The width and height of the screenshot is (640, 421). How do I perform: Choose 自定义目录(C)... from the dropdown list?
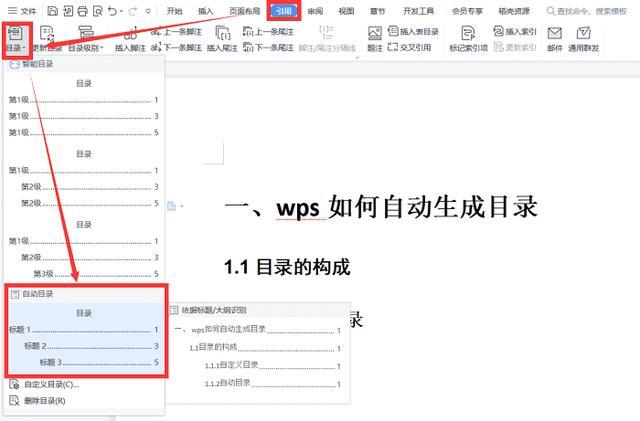pyautogui.click(x=49, y=384)
